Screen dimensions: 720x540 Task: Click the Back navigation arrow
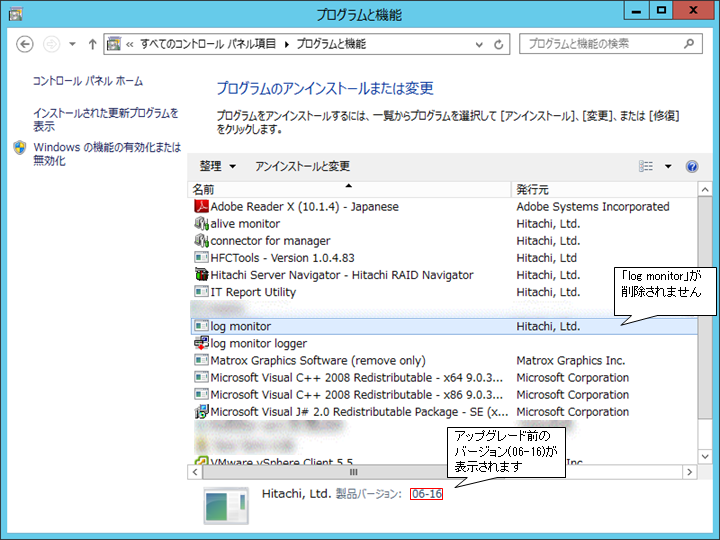25,44
